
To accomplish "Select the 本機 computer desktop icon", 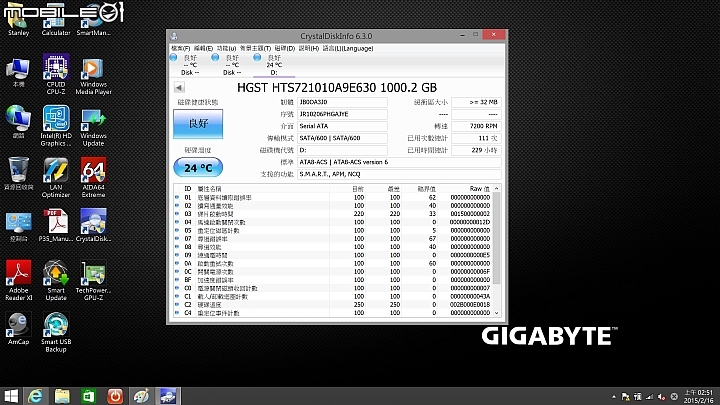I will coord(18,73).
